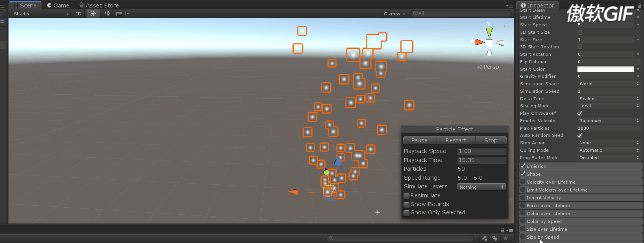Uncheck Auto Random Seed checkbox

coord(579,135)
